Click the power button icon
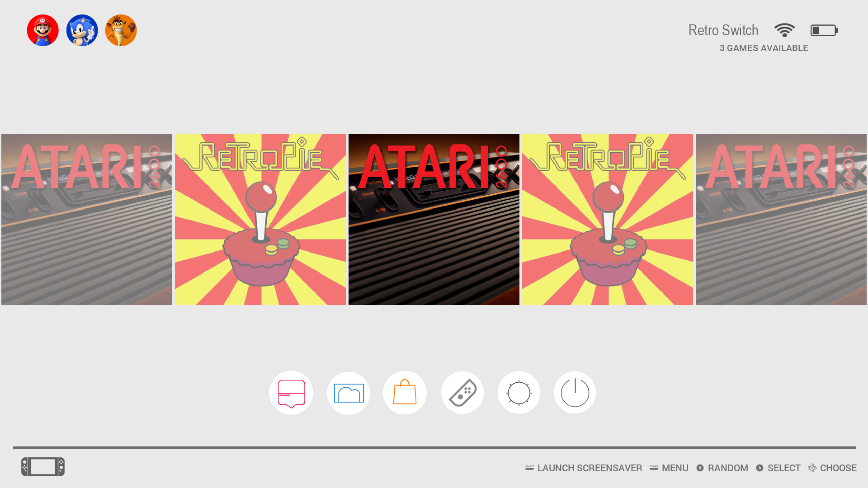 [575, 393]
